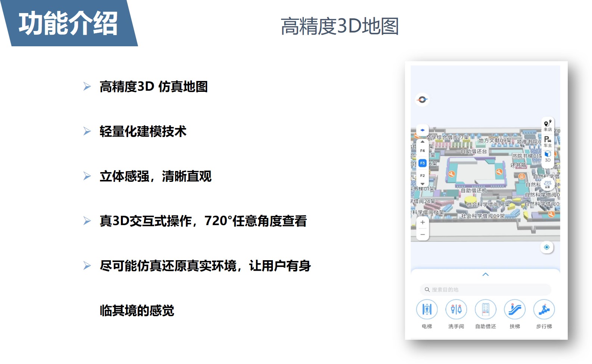Select the highlighted F3 floor
Viewport: 592px width, 364px height.
pyautogui.click(x=423, y=163)
